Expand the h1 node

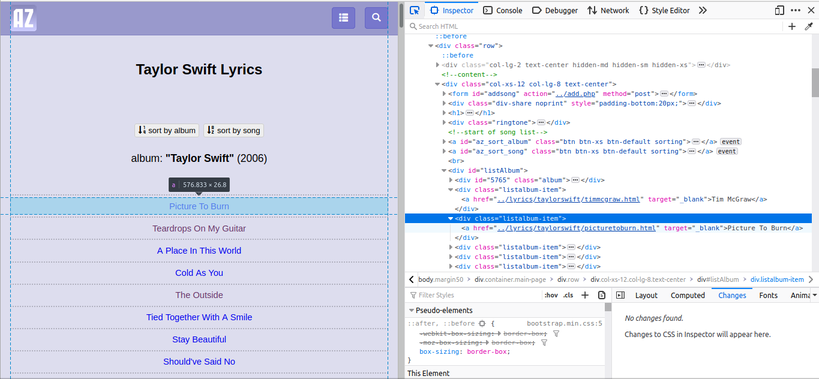coord(444,113)
